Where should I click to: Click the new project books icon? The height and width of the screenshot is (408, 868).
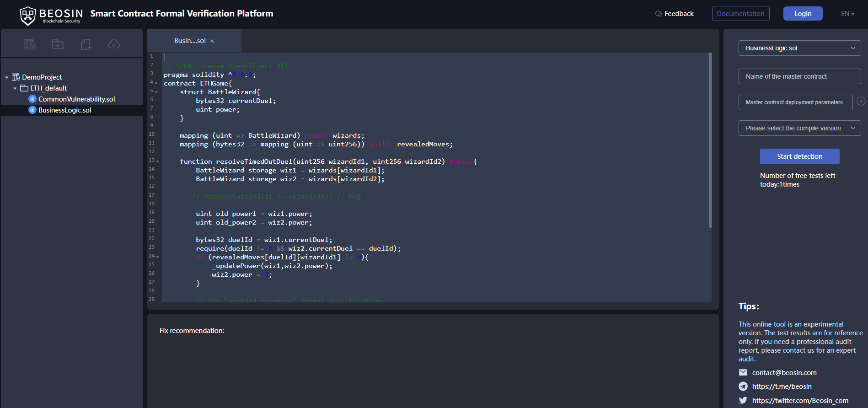coord(30,44)
